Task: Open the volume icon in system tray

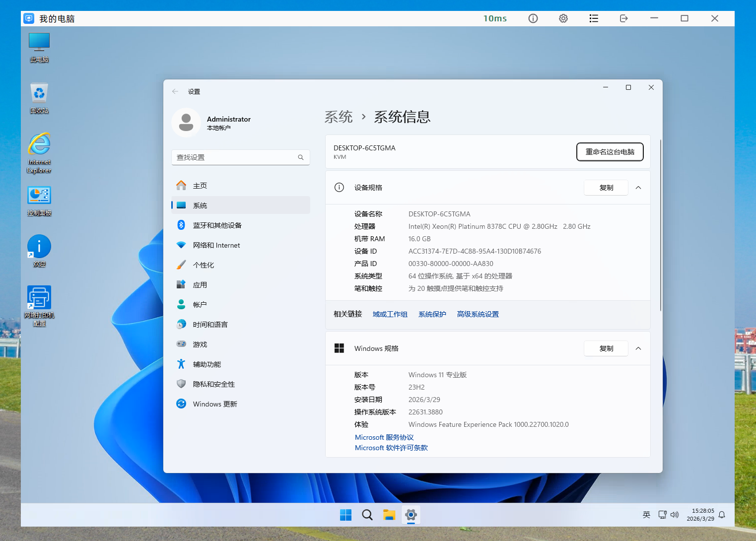Action: (675, 515)
